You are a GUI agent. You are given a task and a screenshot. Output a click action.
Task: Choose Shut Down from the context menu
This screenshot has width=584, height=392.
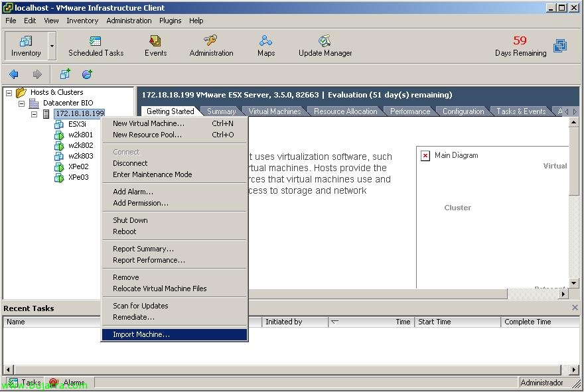(175, 220)
